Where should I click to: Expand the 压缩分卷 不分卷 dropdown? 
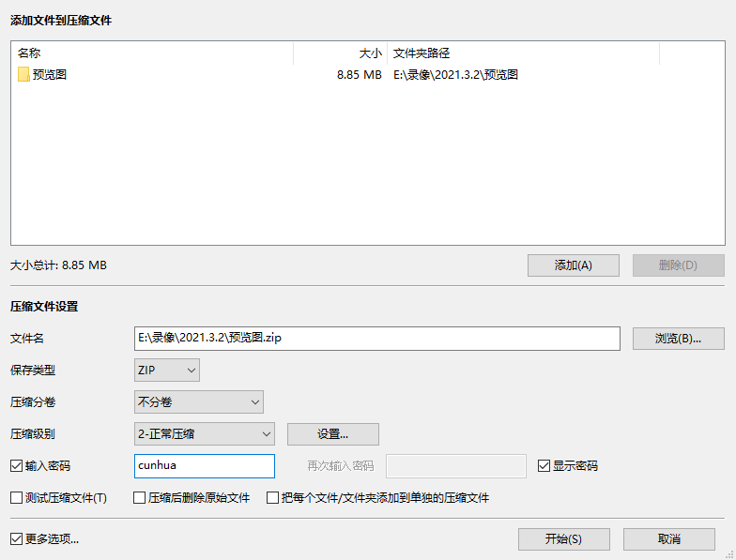199,402
